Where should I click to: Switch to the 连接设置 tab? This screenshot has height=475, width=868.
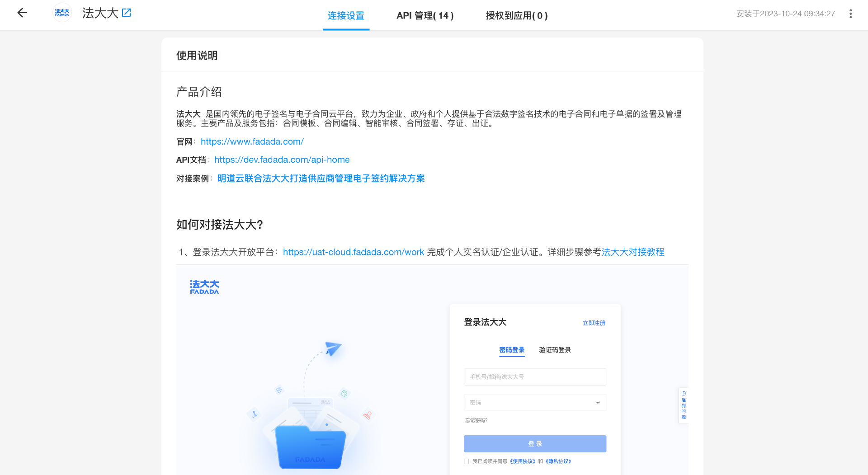pyautogui.click(x=346, y=15)
